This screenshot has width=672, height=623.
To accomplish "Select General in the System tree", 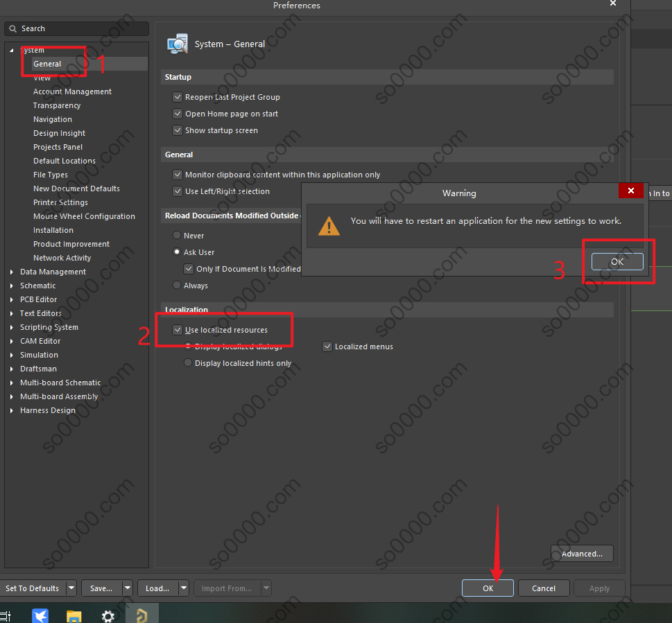I will (x=47, y=64).
